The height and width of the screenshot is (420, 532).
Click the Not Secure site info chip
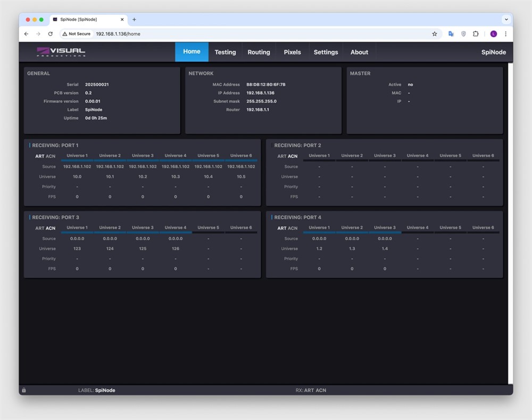tap(77, 34)
